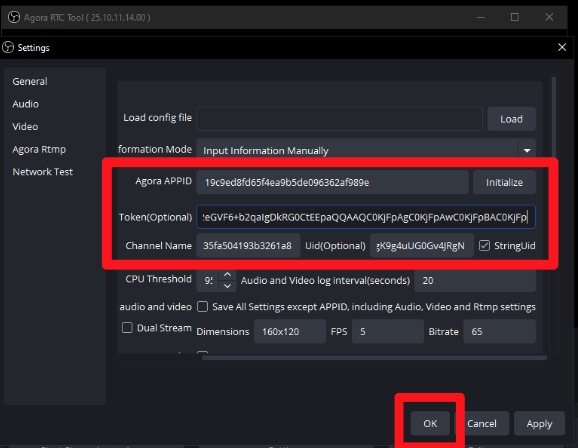Close the Settings dialog
578x448 pixels.
pyautogui.click(x=562, y=47)
